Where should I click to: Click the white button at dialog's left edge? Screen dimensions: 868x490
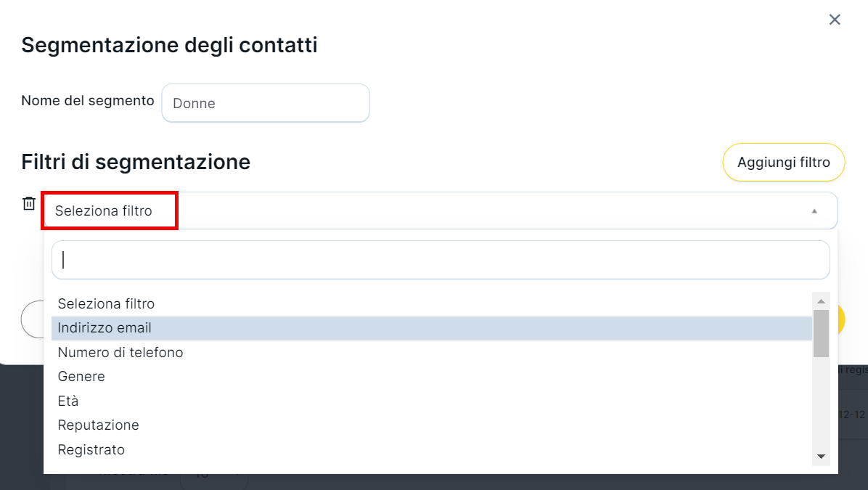[33, 319]
